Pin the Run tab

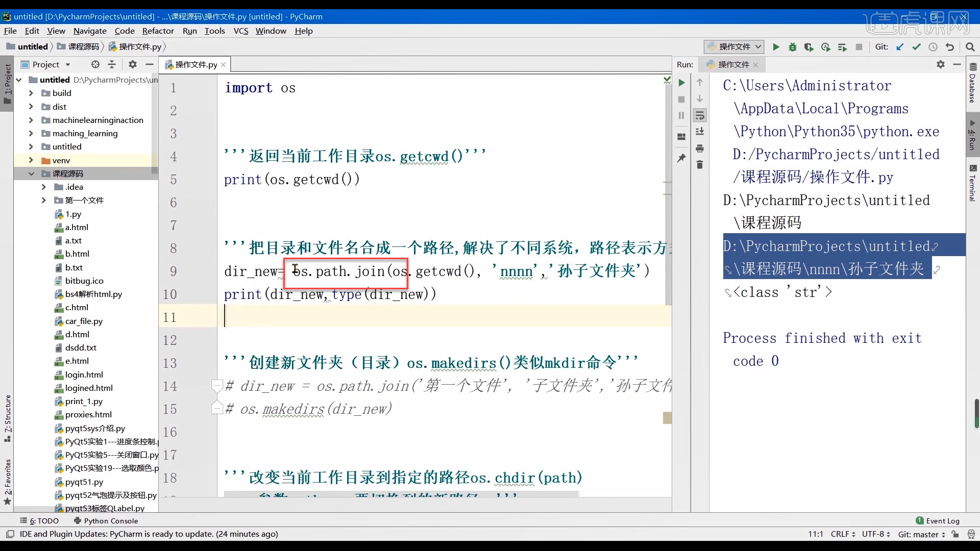(x=681, y=158)
